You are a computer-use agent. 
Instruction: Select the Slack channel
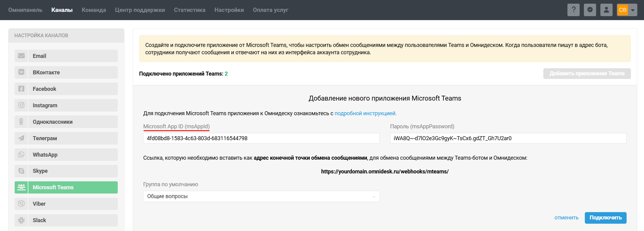[x=66, y=220]
